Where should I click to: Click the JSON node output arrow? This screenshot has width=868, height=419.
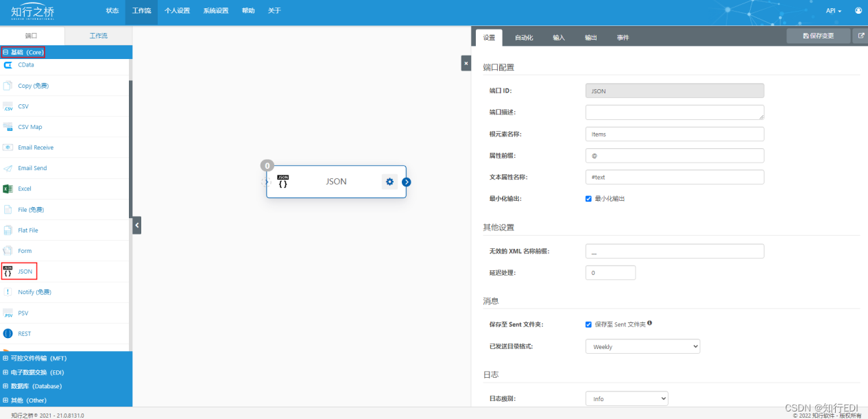tap(407, 182)
